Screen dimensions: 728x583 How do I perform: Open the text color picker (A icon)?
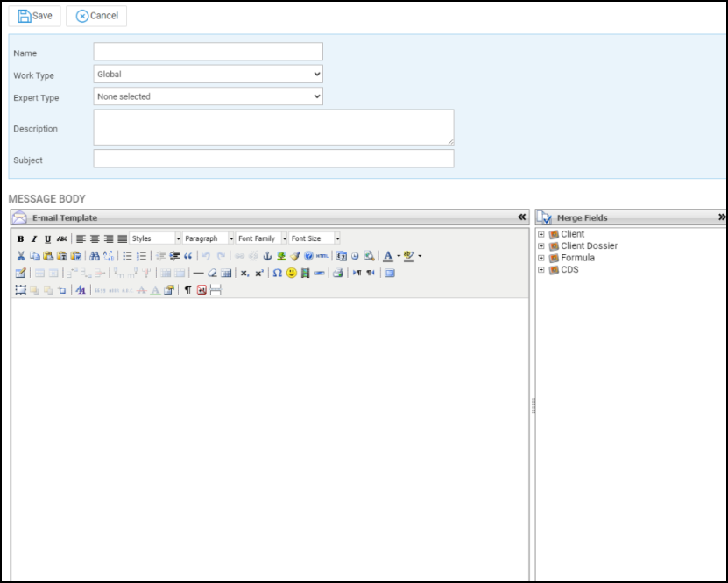coord(388,256)
